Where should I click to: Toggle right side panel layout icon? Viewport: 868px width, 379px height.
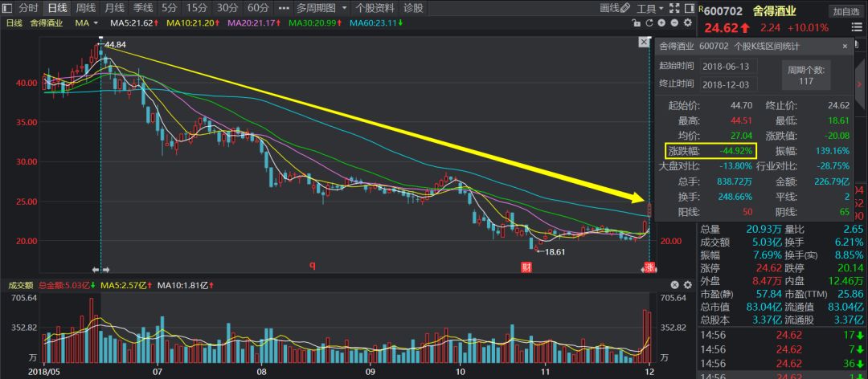[x=690, y=8]
